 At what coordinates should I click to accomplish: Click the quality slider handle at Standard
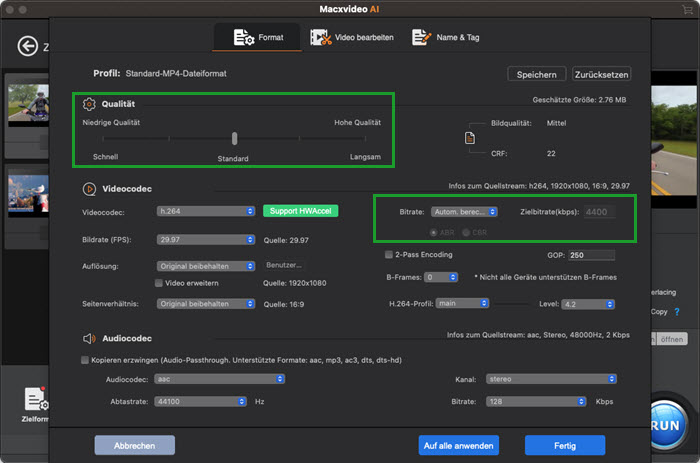(x=234, y=138)
